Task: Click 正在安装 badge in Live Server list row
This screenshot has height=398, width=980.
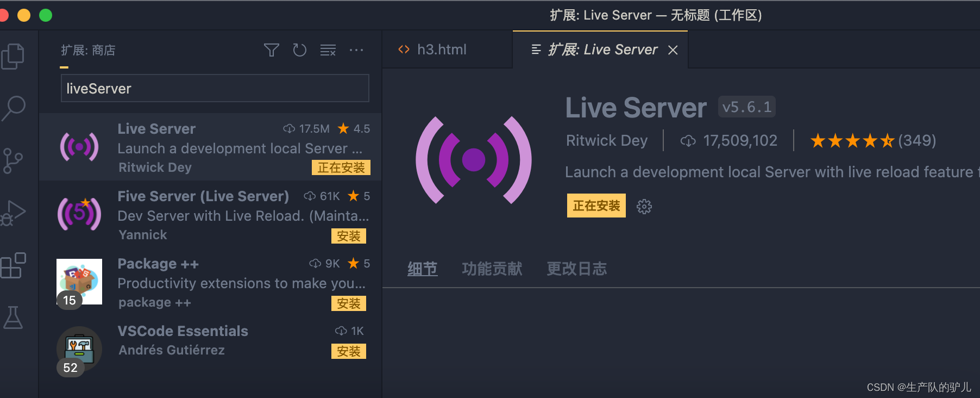Action: (341, 167)
